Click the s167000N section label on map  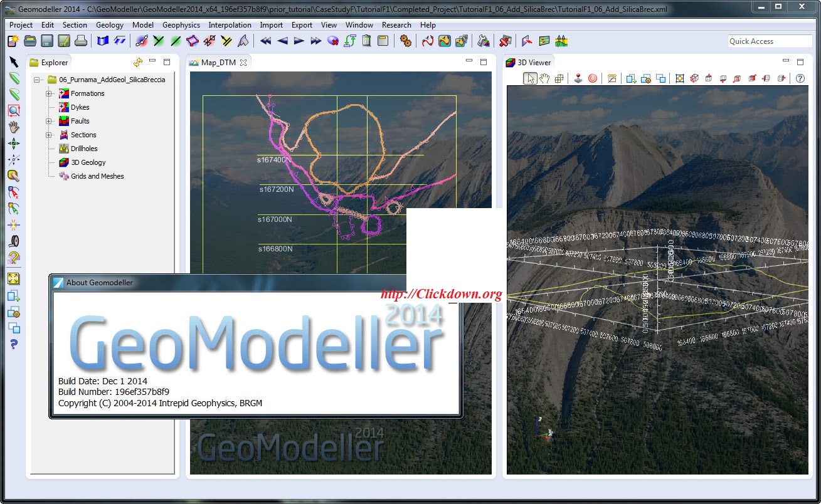click(x=275, y=219)
